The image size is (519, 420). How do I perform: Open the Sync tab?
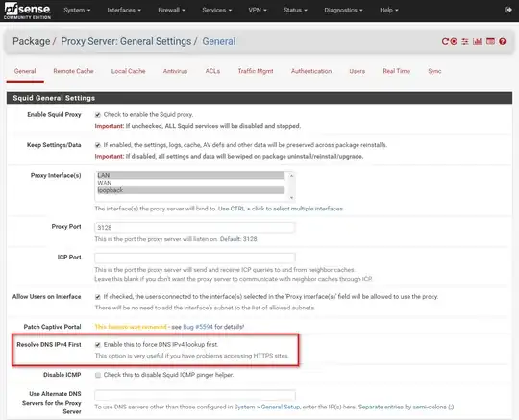(434, 71)
